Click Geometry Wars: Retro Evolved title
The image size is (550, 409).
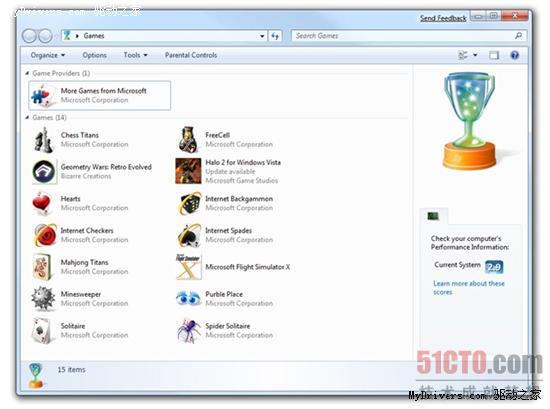[x=106, y=167]
